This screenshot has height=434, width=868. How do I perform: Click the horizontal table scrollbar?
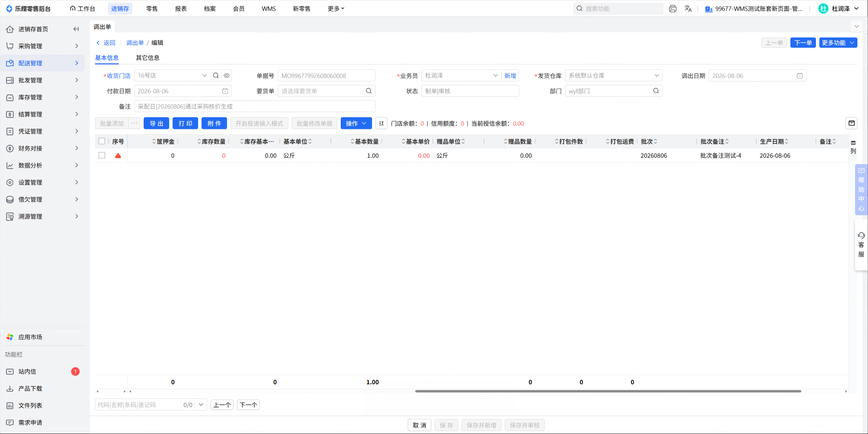pyautogui.click(x=608, y=391)
